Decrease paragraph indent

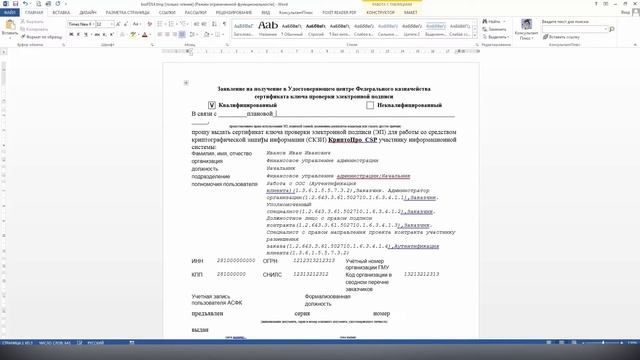(x=196, y=24)
